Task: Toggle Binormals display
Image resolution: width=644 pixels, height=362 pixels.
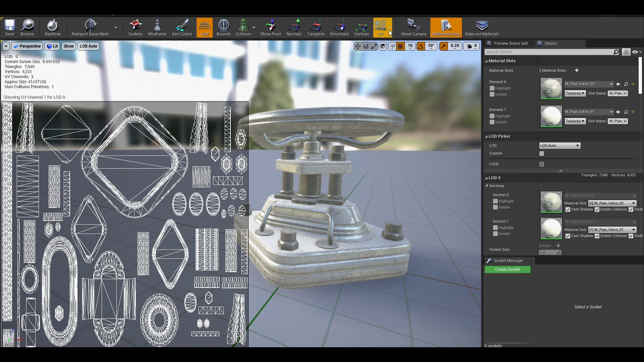Action: pos(339,27)
